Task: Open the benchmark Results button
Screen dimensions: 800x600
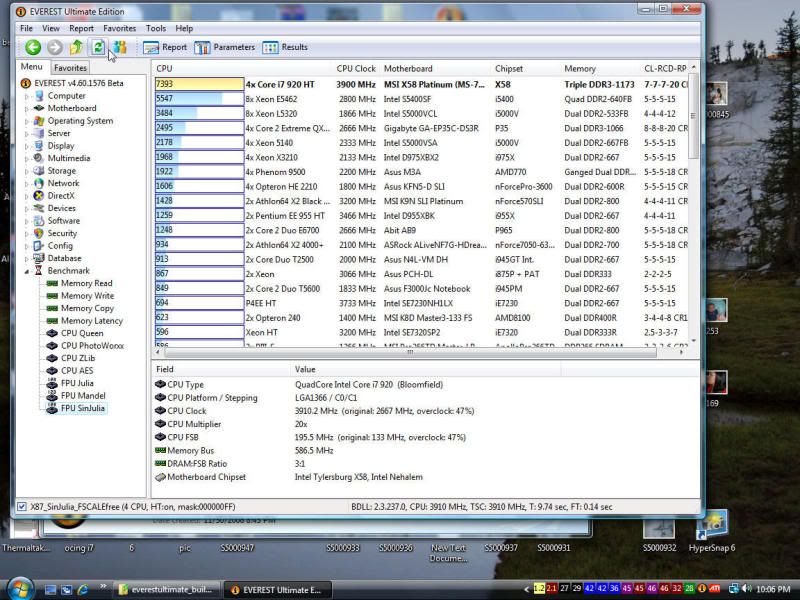Action: (285, 47)
